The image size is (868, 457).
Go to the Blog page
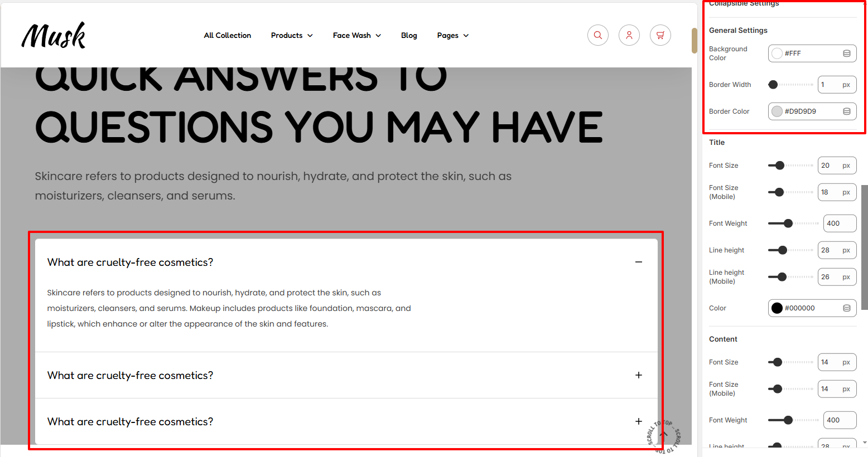(x=409, y=35)
